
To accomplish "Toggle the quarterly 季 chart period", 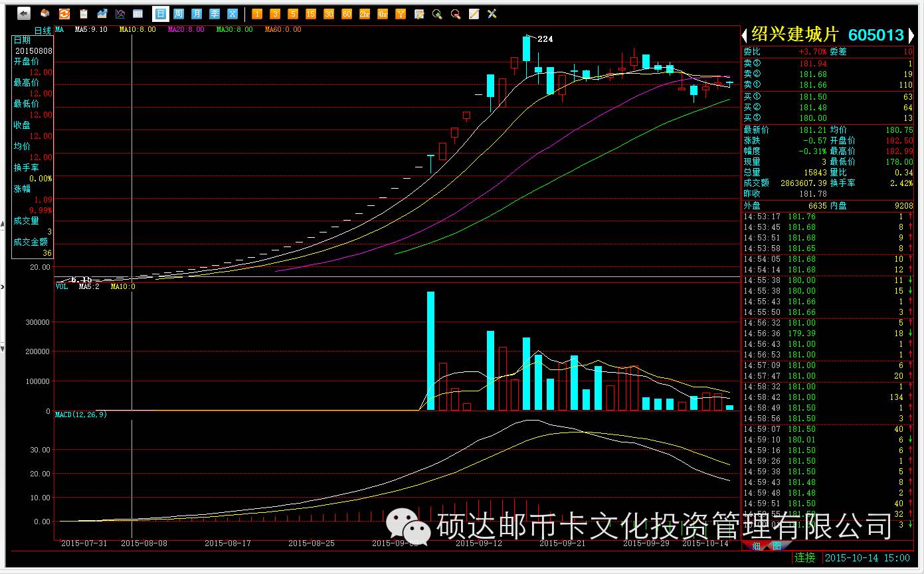I will tap(215, 13).
